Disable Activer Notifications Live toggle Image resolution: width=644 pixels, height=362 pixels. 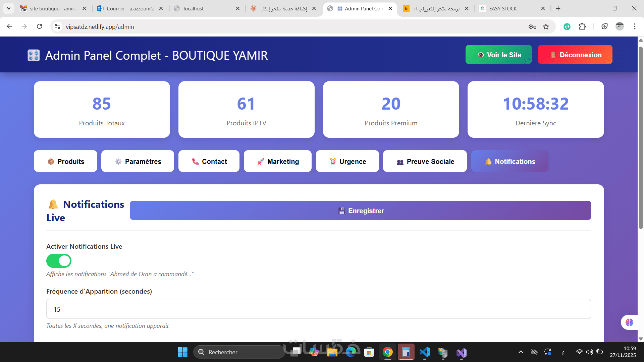click(59, 261)
